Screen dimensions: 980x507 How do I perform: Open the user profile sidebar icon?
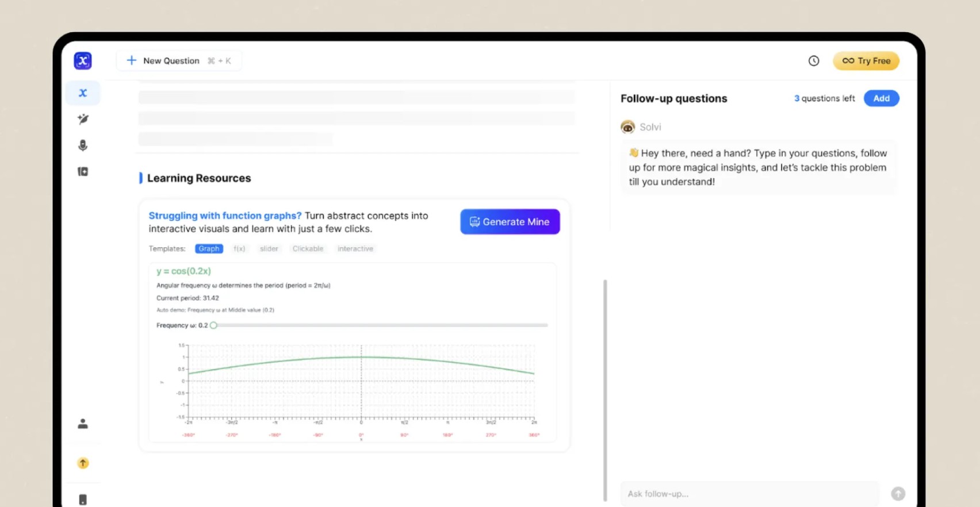click(83, 424)
